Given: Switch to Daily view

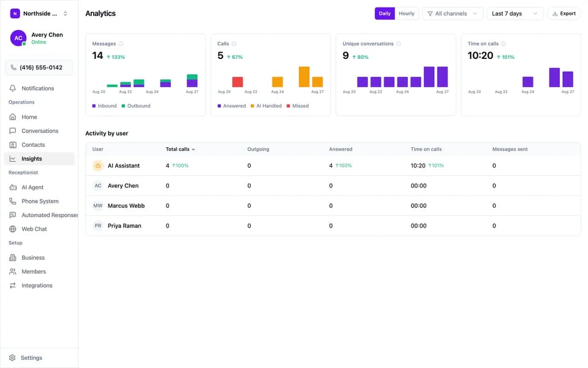Looking at the screenshot, I should [385, 13].
